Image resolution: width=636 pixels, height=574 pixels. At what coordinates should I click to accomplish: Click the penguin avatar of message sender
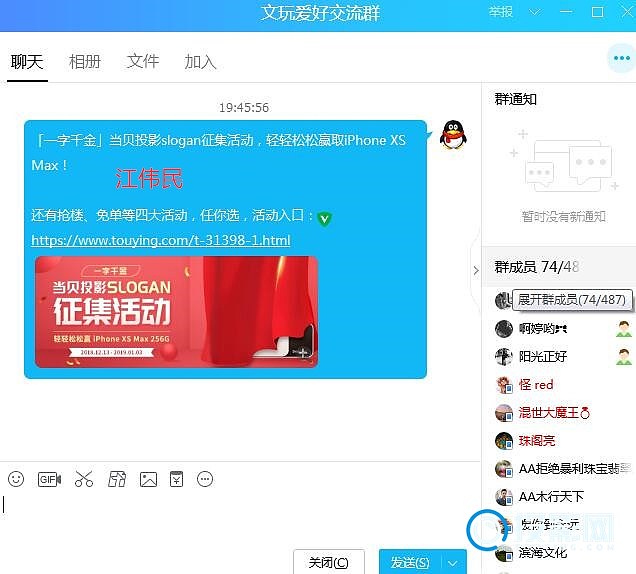[453, 135]
